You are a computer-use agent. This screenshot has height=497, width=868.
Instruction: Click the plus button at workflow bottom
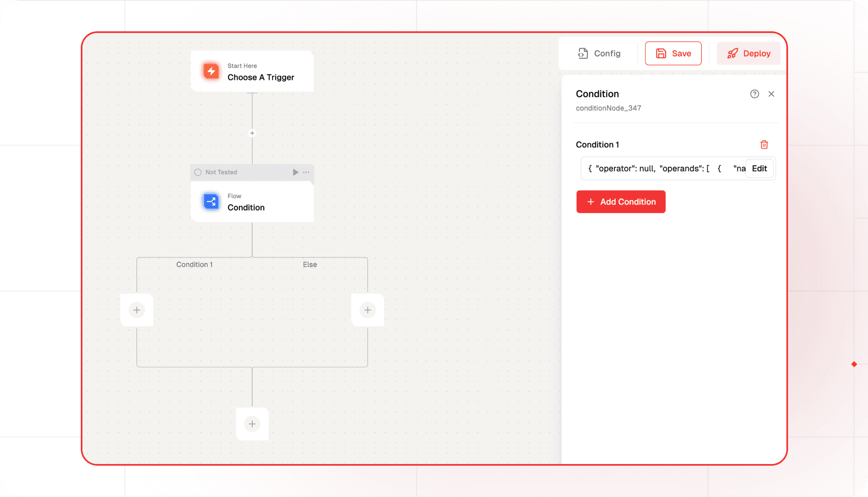click(251, 424)
